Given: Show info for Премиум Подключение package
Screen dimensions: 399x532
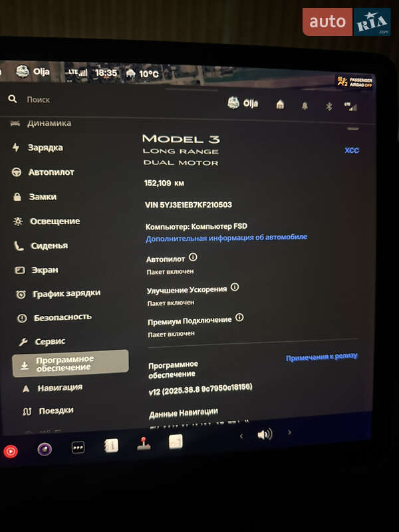Looking at the screenshot, I should coord(239,318).
